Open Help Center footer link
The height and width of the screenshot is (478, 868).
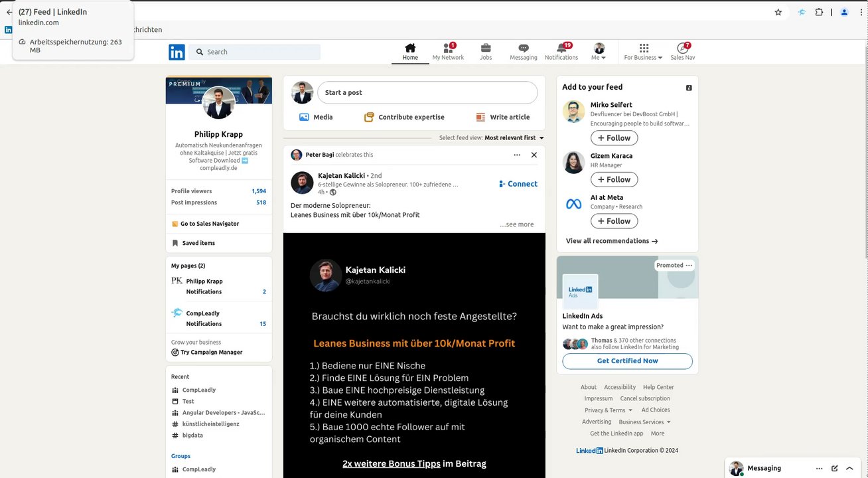[x=658, y=387]
